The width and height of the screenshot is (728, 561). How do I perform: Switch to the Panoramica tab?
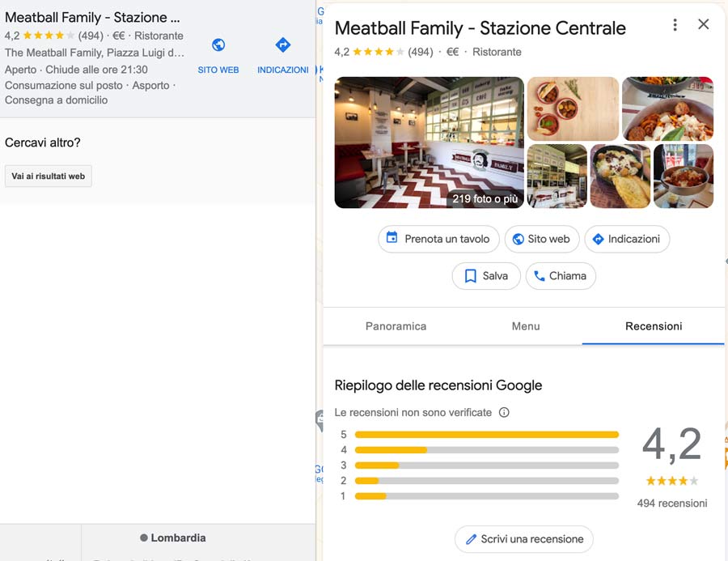[396, 326]
